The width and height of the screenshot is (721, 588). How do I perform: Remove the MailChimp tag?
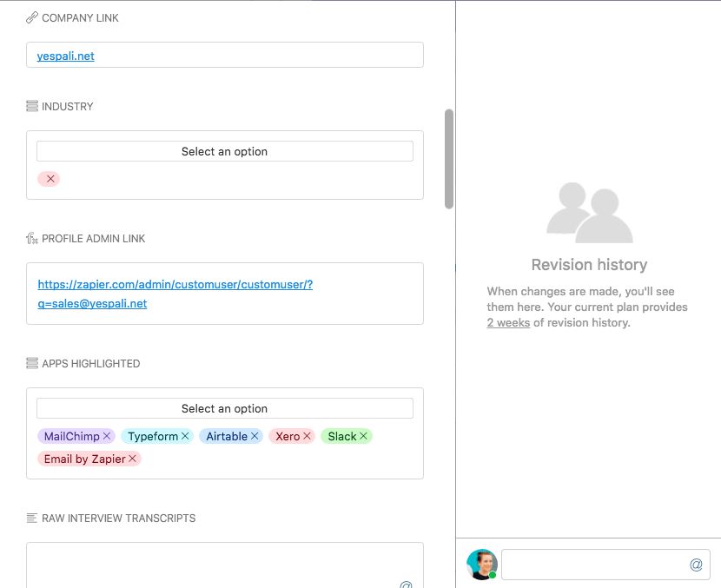tap(107, 436)
